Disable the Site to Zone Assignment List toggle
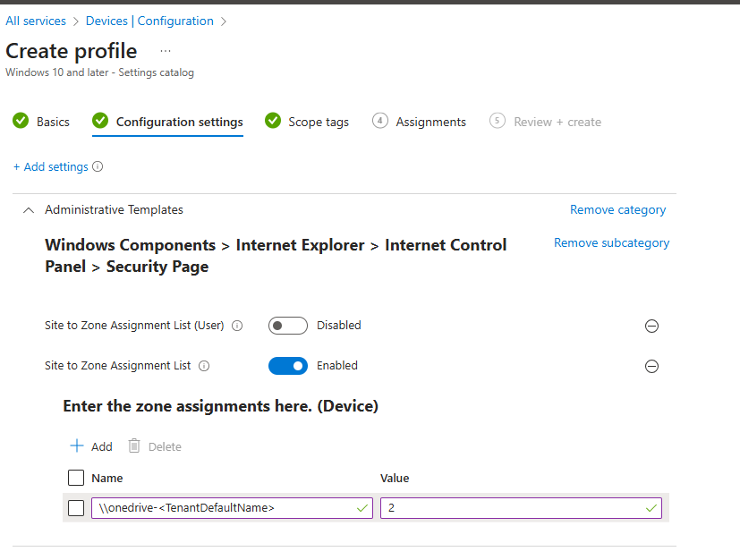This screenshot has height=560, width=740. click(x=287, y=366)
